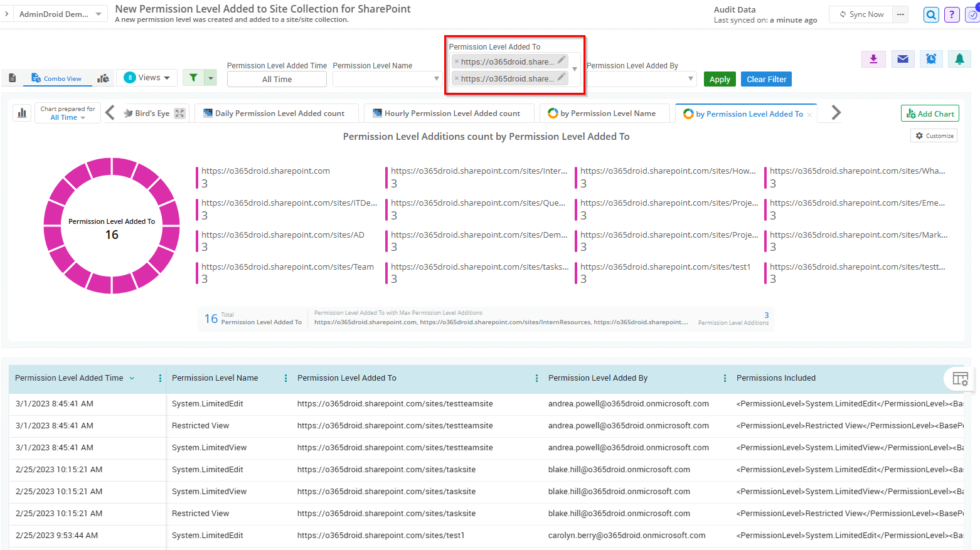Click the green alert bell icon

[959, 59]
